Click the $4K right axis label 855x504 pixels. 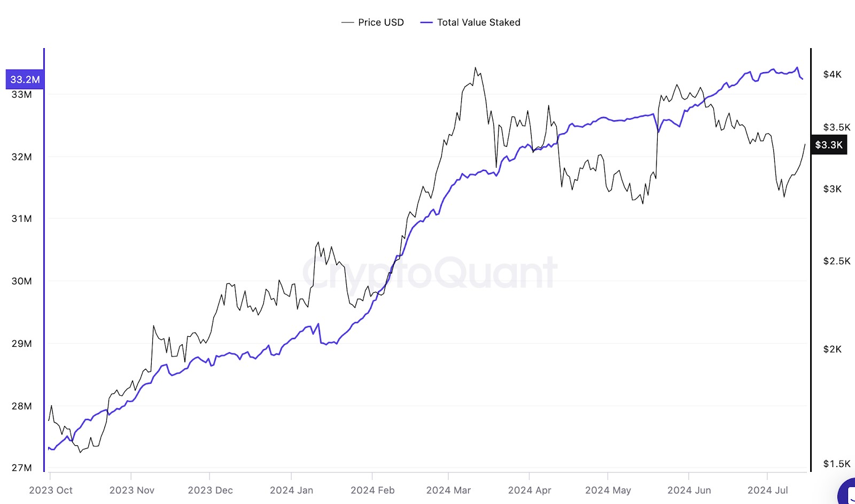[832, 74]
